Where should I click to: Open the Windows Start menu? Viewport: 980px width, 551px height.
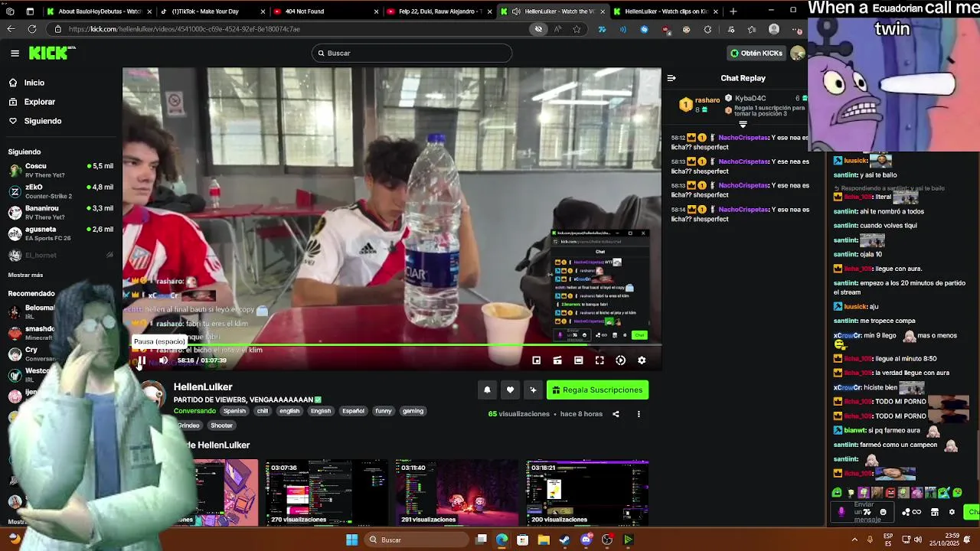click(x=352, y=540)
